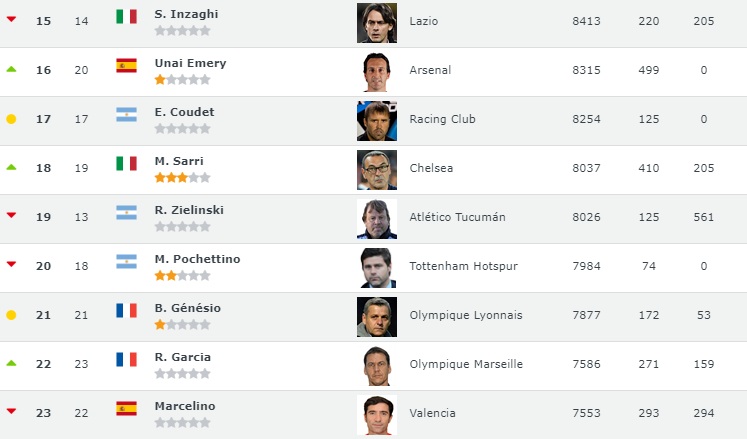
Task: Select the R. Garcia name link
Action: tap(182, 357)
